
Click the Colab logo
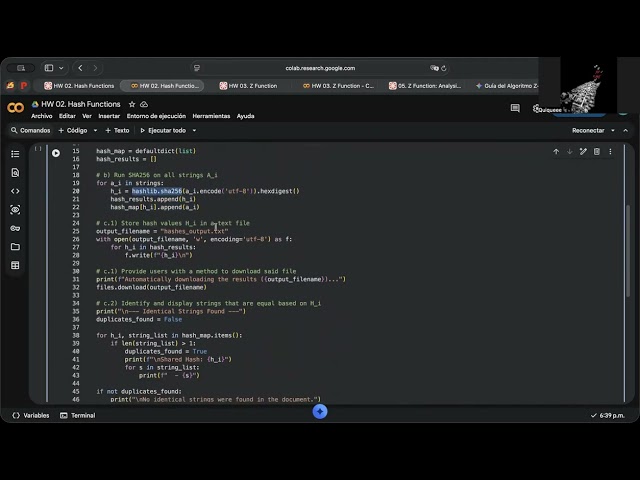click(16, 107)
